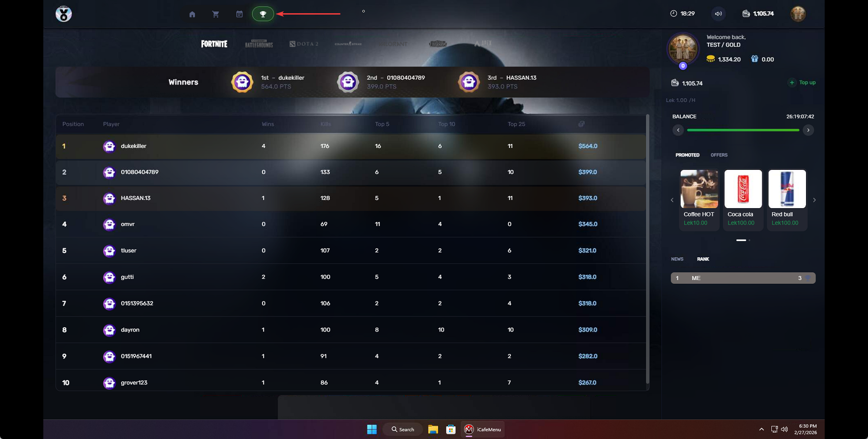Viewport: 868px width, 439px height.
Task: Switch to Fortnite leaderboard
Action: (x=214, y=44)
